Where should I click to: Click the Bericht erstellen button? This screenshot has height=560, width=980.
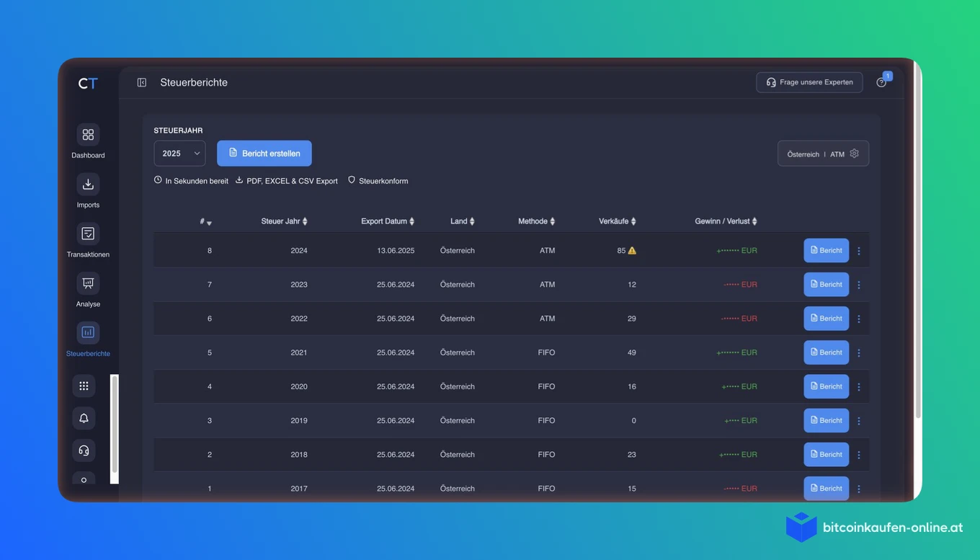pyautogui.click(x=264, y=154)
